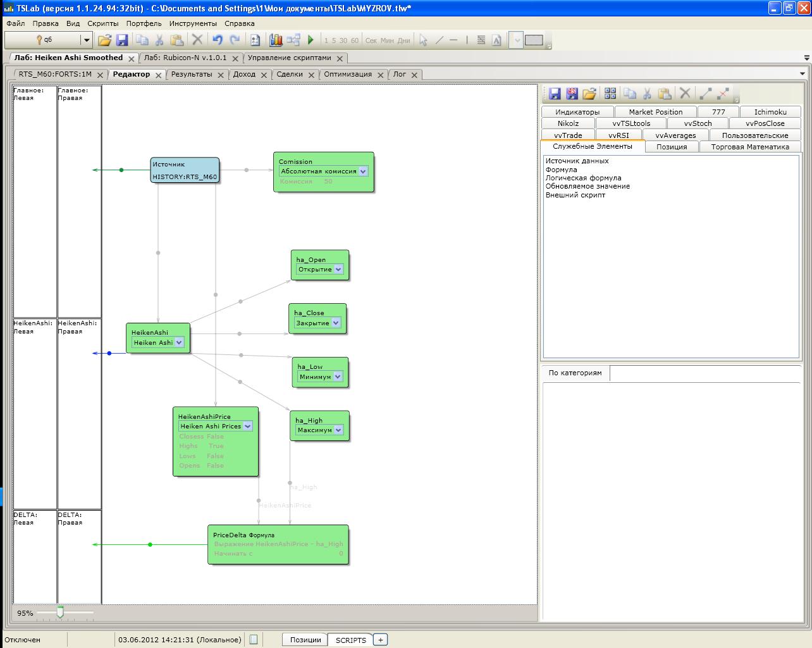
Task: Click the Save As icon in editor panel toolbar
Action: 572,94
